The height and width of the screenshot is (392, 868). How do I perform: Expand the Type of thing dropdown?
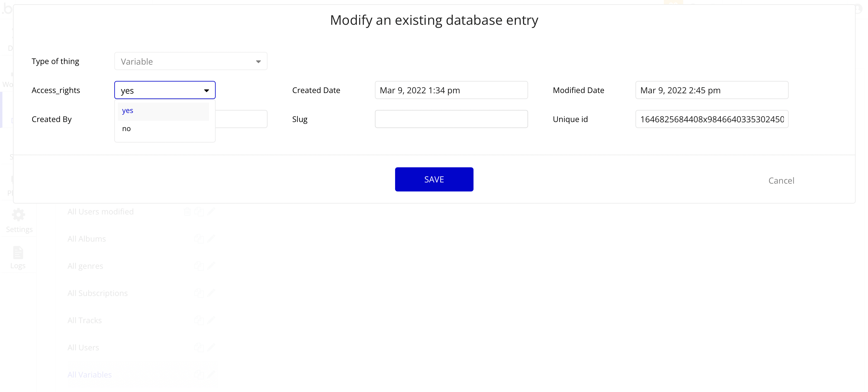point(190,61)
